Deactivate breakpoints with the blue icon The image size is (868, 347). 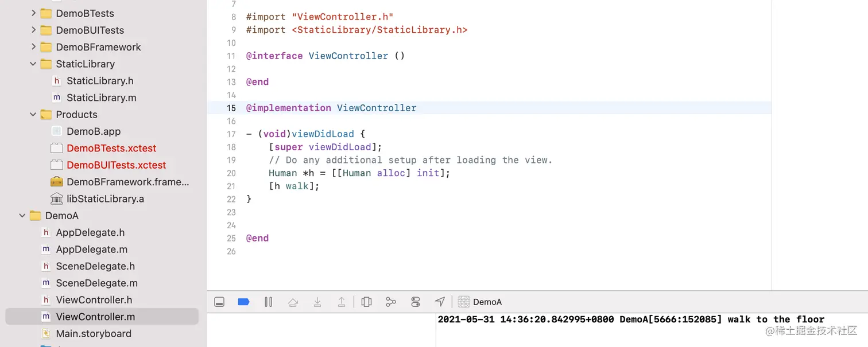pyautogui.click(x=243, y=302)
